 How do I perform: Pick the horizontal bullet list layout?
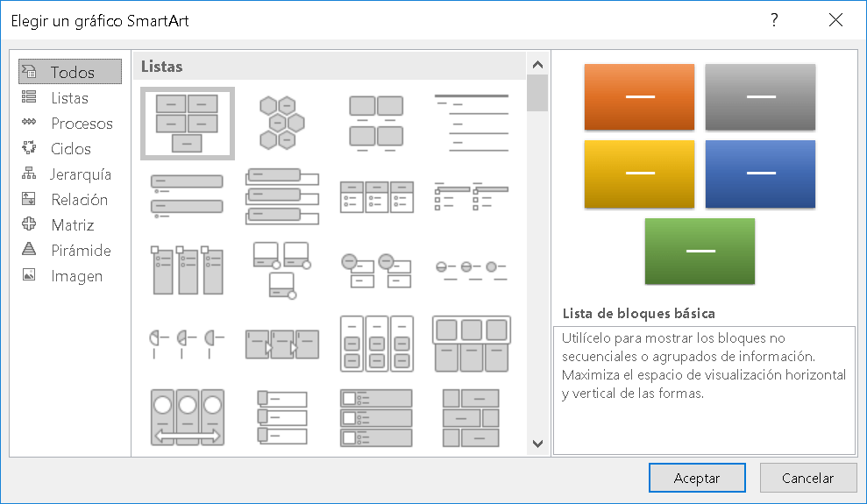point(377,196)
